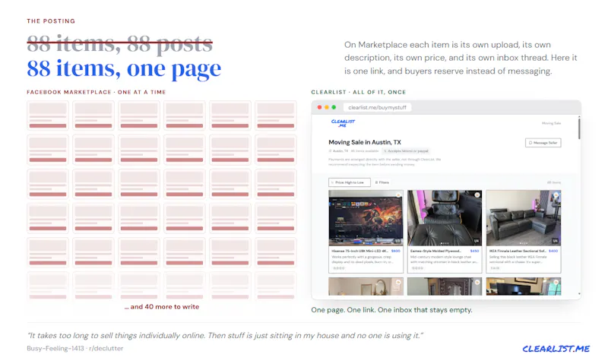Click the 'THE POSTING' section label
608x364 pixels.
(51, 21)
